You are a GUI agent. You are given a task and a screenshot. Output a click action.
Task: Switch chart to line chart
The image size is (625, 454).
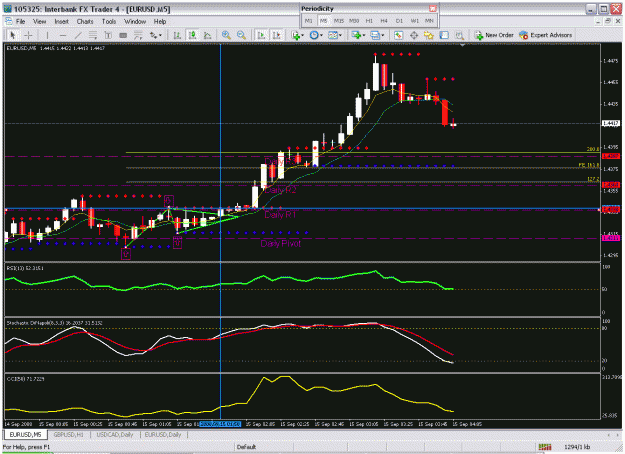[208, 35]
